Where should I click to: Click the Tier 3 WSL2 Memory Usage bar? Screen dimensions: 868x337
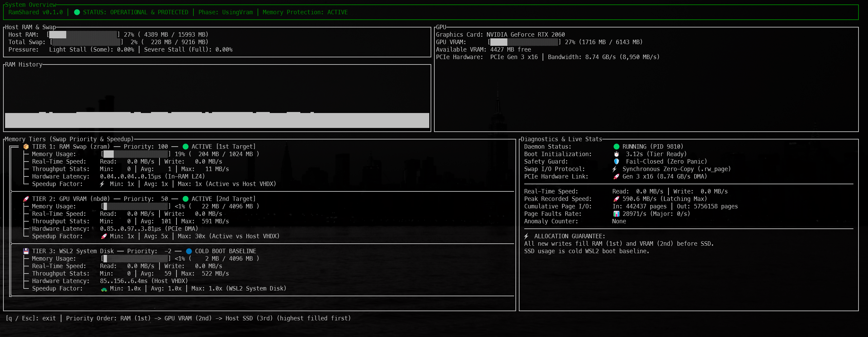[136, 259]
